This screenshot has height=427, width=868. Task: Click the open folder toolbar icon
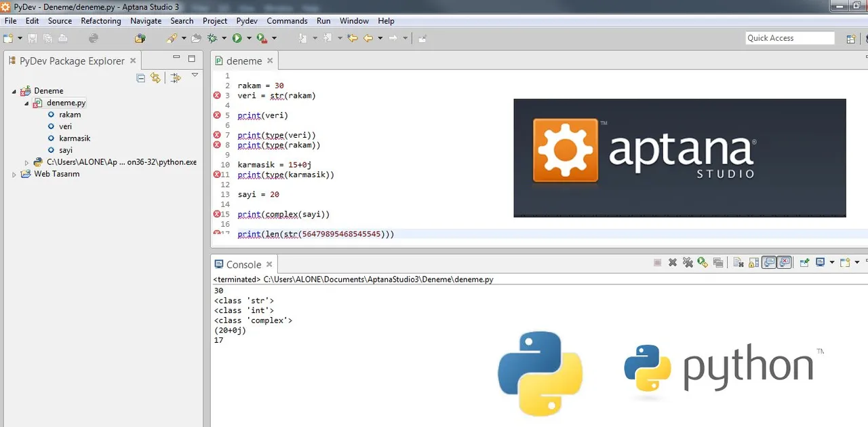(196, 38)
